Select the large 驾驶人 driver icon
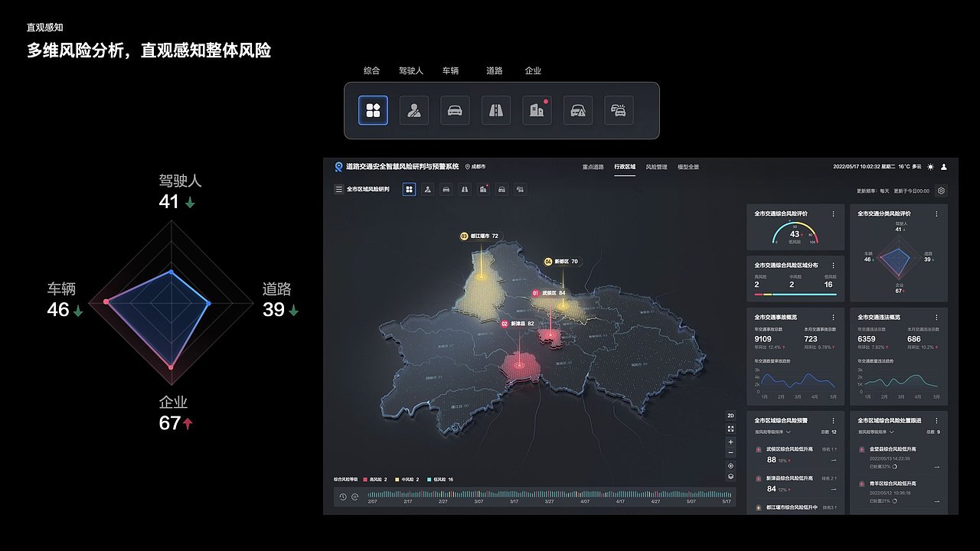 (414, 110)
